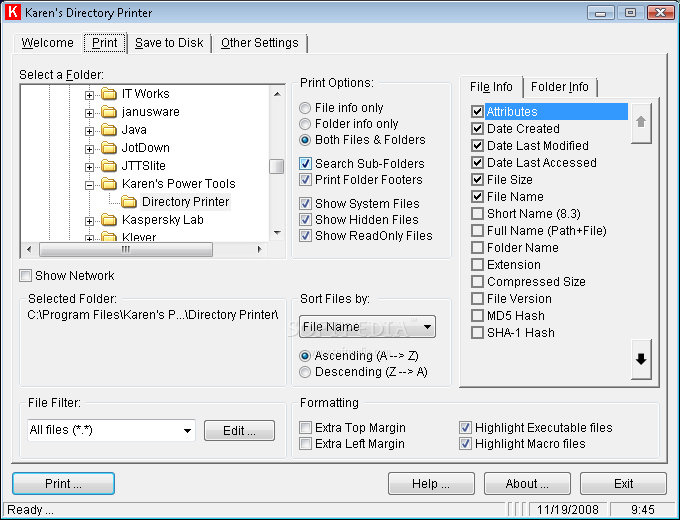Click the Directory Printer folder icon
680x520 pixels.
tap(129, 202)
